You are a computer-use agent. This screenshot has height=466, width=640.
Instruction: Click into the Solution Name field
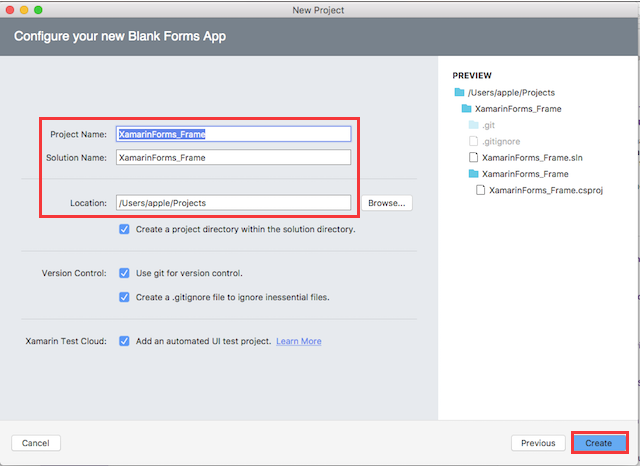tap(233, 157)
